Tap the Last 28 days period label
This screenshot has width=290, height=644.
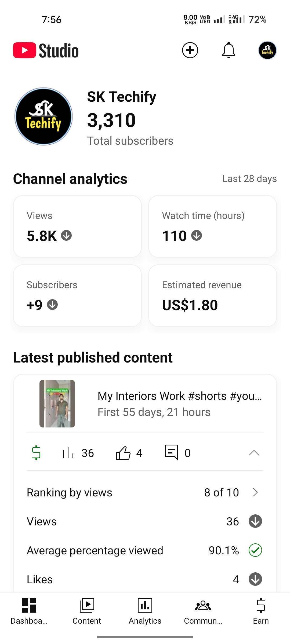point(249,179)
